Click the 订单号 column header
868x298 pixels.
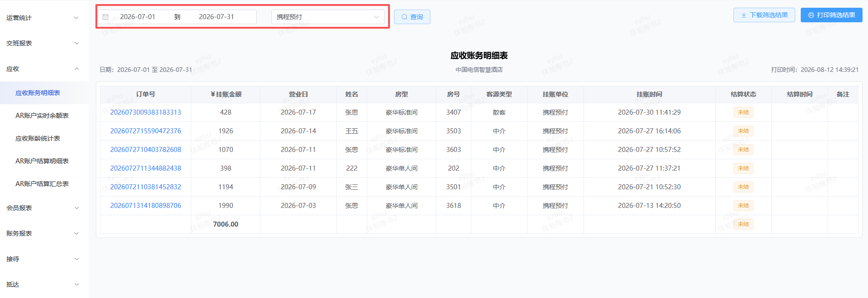(145, 94)
